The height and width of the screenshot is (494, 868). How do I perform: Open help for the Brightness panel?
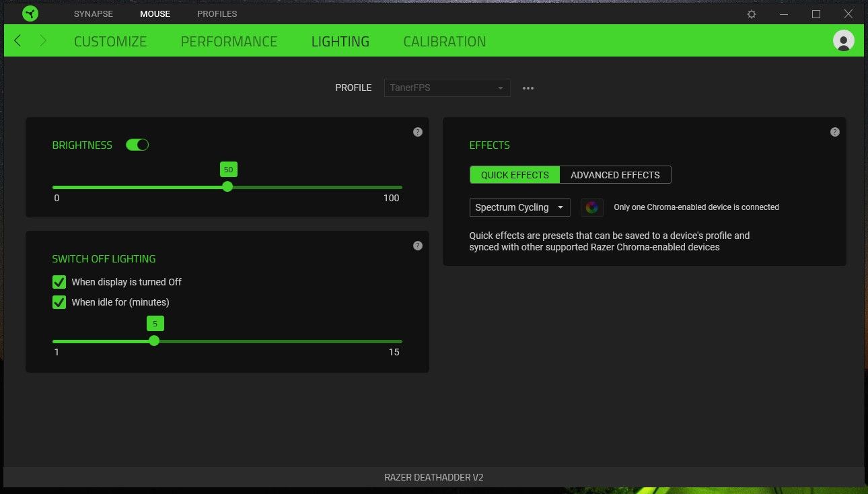coord(418,132)
